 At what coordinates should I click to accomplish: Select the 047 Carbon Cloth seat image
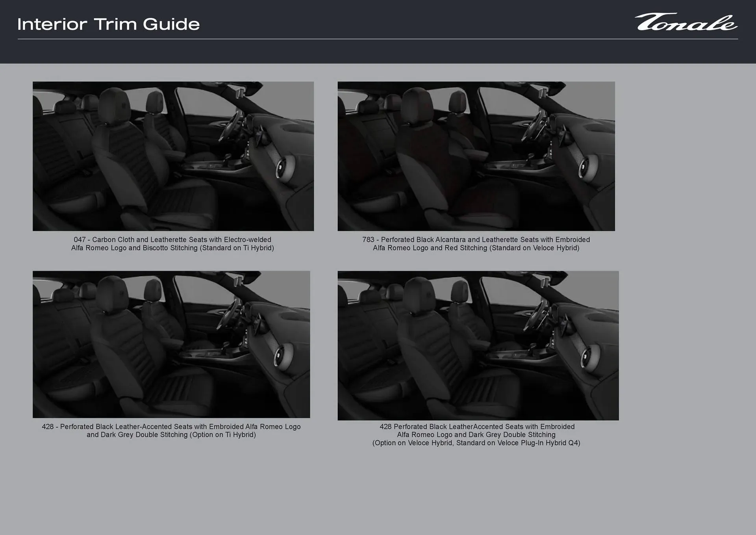pos(172,157)
